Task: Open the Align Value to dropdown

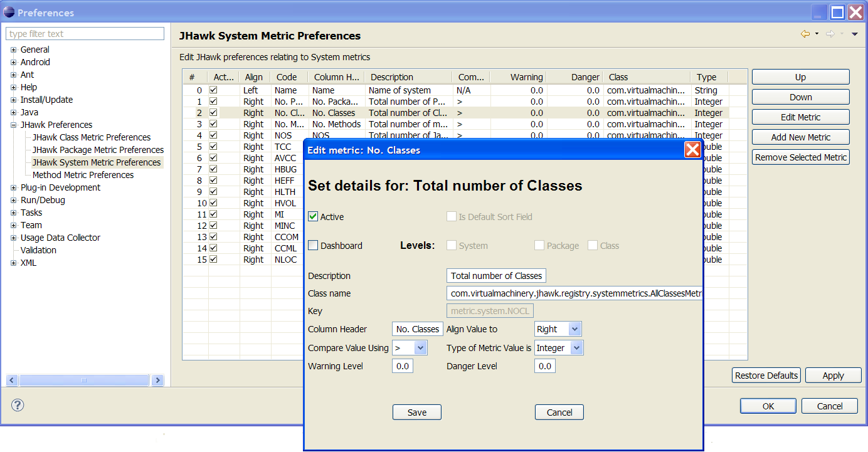Action: click(x=574, y=329)
